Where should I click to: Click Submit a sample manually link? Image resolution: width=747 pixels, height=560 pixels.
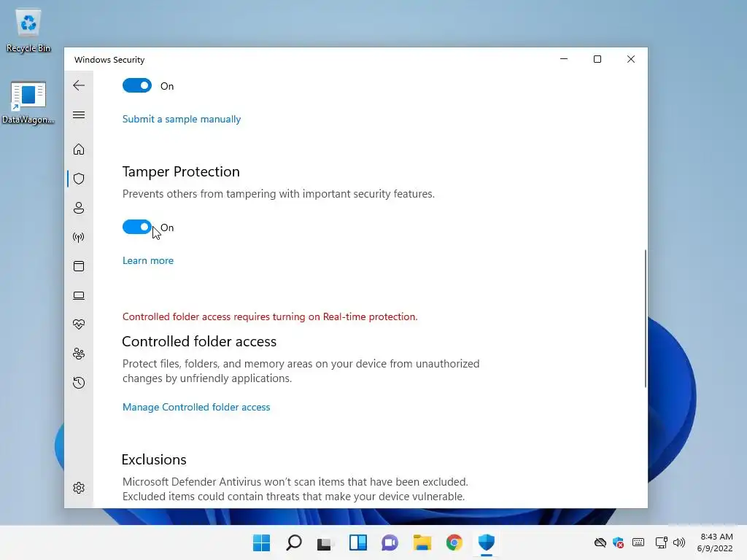[x=182, y=119]
